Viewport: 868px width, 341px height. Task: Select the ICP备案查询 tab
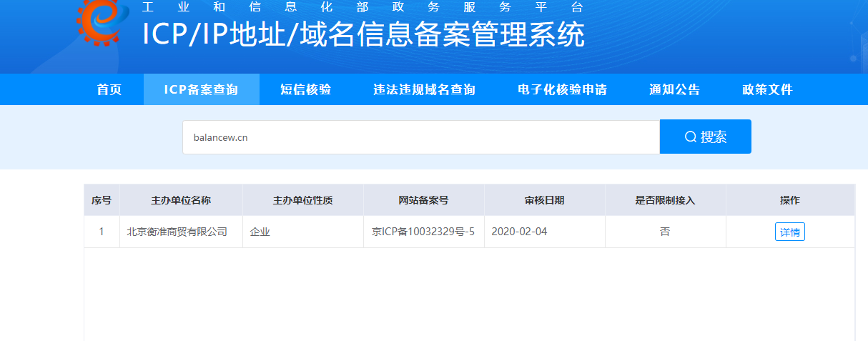pyautogui.click(x=201, y=90)
